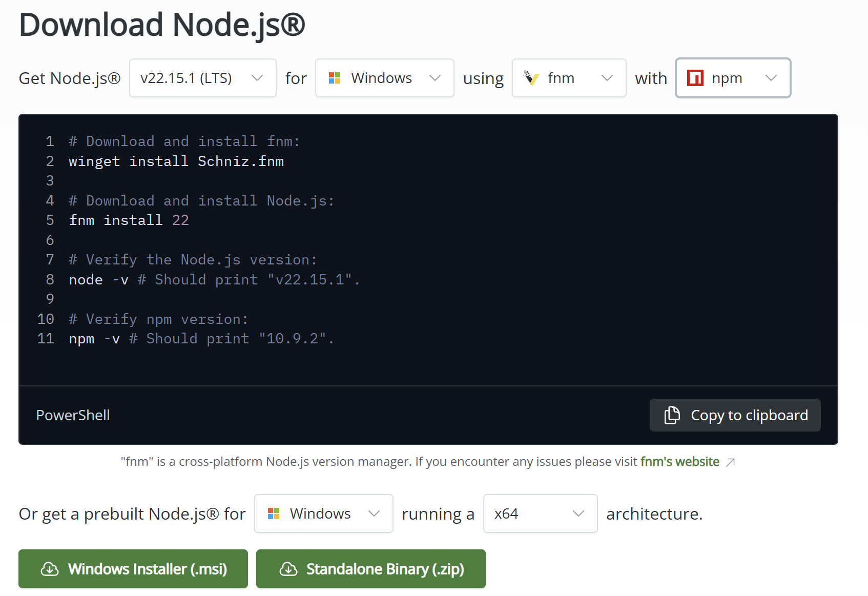Image resolution: width=868 pixels, height=596 pixels.
Task: Click 'winget install Schniz.fnm' code line
Action: click(176, 161)
